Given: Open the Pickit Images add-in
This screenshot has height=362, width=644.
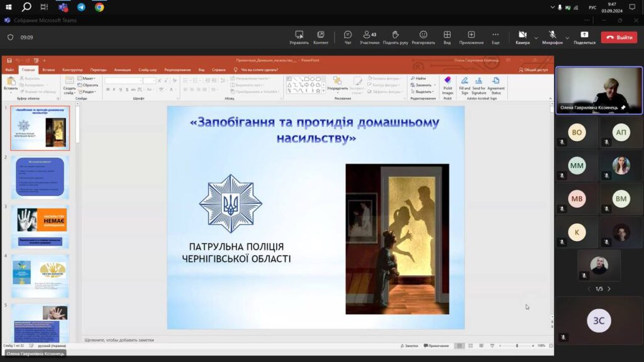Looking at the screenshot, I should (x=448, y=85).
